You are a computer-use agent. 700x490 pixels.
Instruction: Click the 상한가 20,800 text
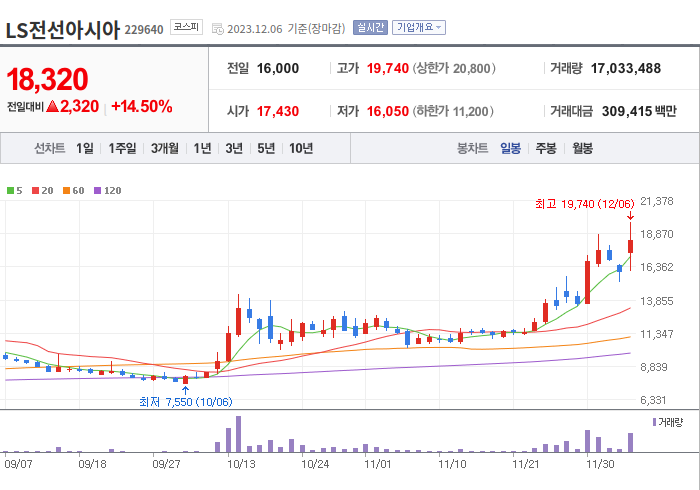tap(454, 68)
